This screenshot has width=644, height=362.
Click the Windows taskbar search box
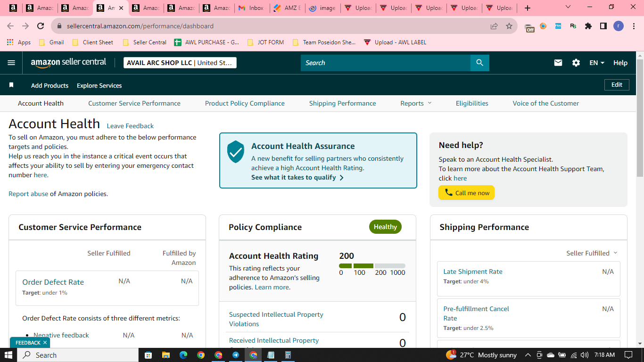pos(78,355)
